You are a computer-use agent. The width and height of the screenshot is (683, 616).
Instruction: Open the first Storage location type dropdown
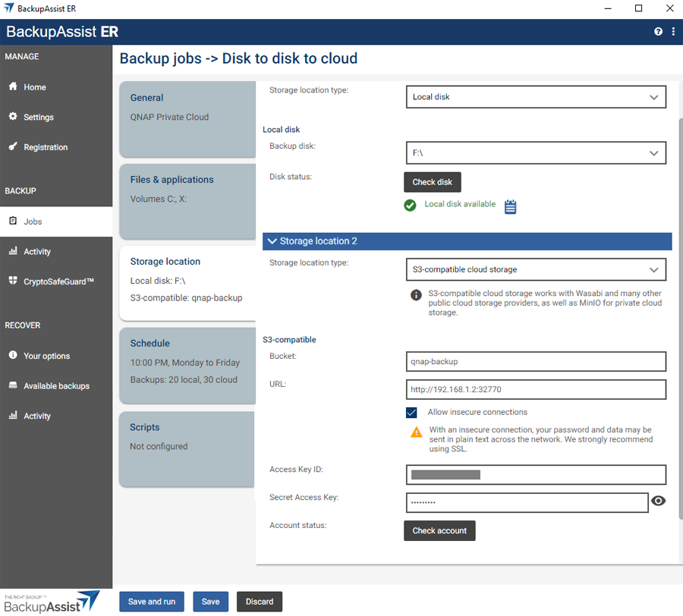(536, 96)
